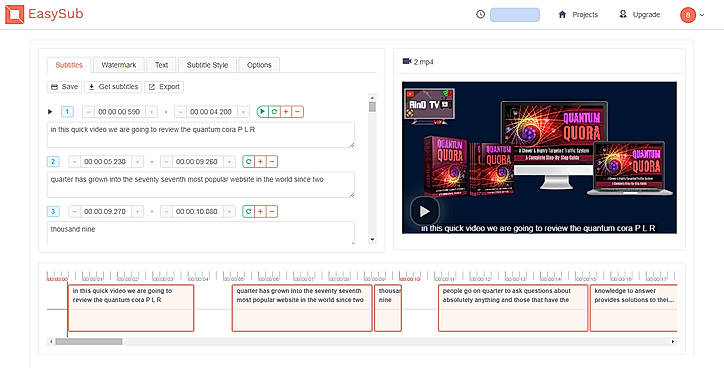The height and width of the screenshot is (368, 724).
Task: Add a subtitle after row 1 with plus icon
Action: [286, 112]
